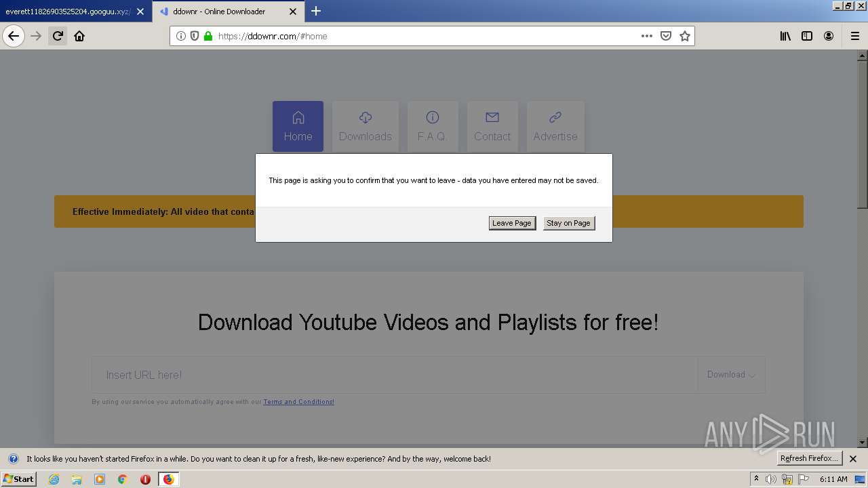
Task: Click the notification bar help icon
Action: click(x=13, y=459)
